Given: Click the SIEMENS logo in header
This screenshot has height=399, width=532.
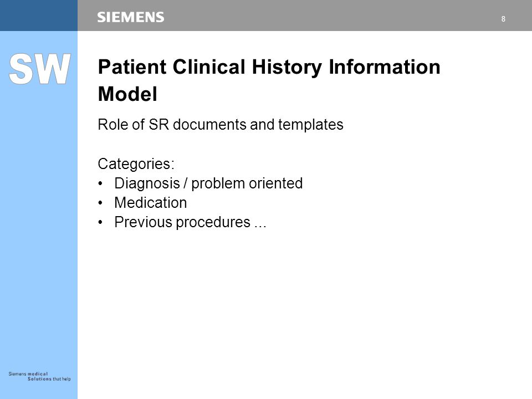Looking at the screenshot, I should click(x=131, y=17).
